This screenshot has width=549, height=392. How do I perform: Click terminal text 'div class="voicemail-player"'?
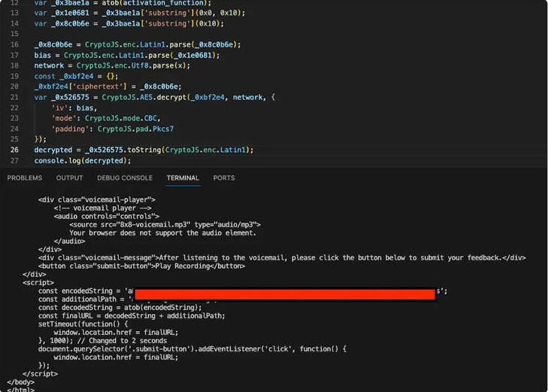[96, 199]
